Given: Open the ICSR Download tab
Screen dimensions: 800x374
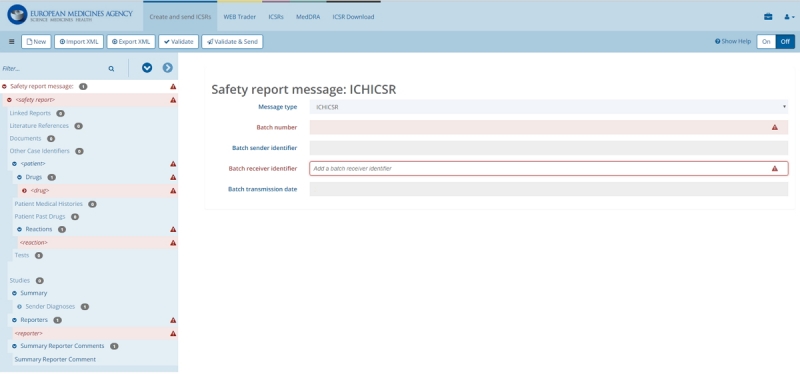Looking at the screenshot, I should 353,17.
